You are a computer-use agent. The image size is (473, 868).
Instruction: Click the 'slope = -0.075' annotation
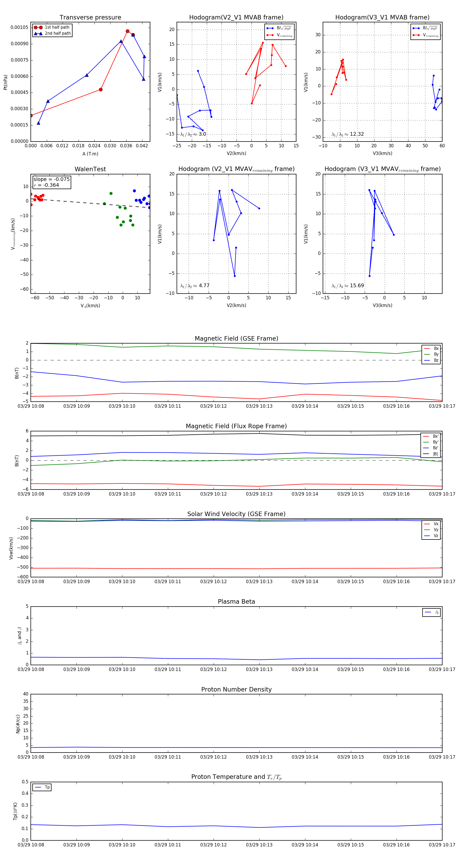pos(52,179)
